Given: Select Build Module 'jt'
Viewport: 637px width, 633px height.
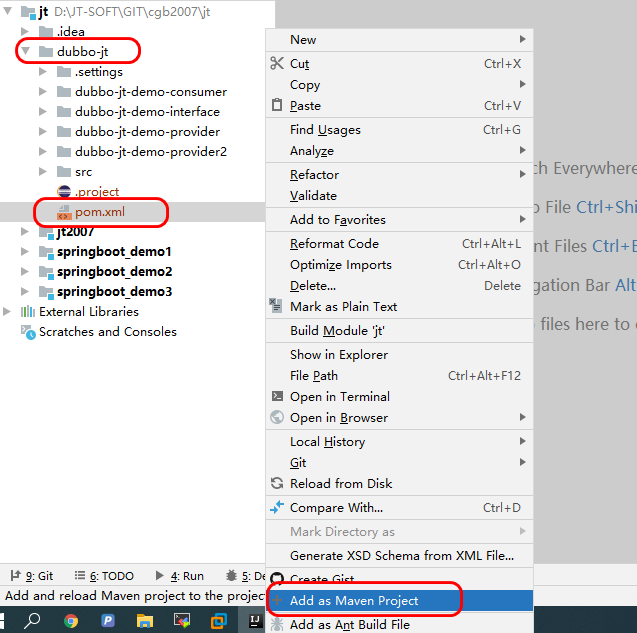Looking at the screenshot, I should pyautogui.click(x=399, y=331).
